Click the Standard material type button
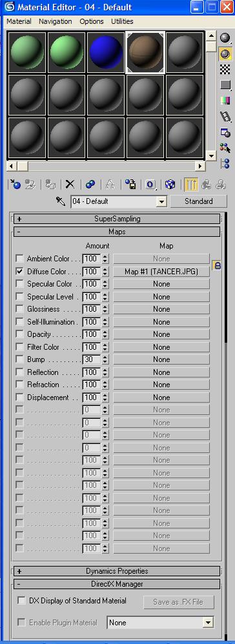Image resolution: width=235 pixels, height=644 pixels. pyautogui.click(x=198, y=201)
